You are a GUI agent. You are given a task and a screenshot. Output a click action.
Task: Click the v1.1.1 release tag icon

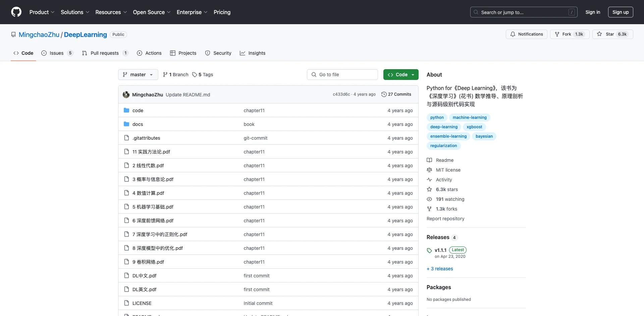[x=429, y=251]
